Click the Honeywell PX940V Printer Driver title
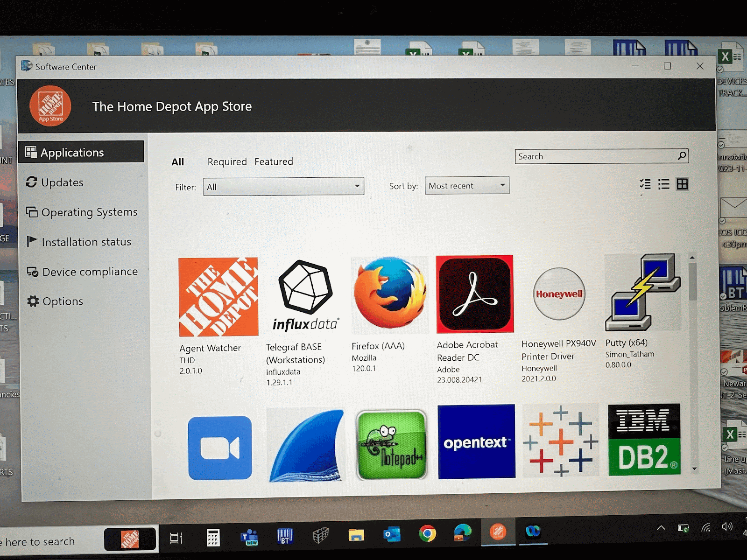 click(x=559, y=350)
